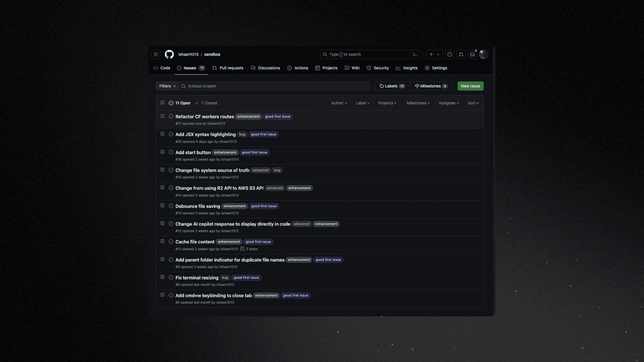Viewport: 644px width, 362px height.
Task: Expand the Author filter dropdown
Action: coord(339,103)
